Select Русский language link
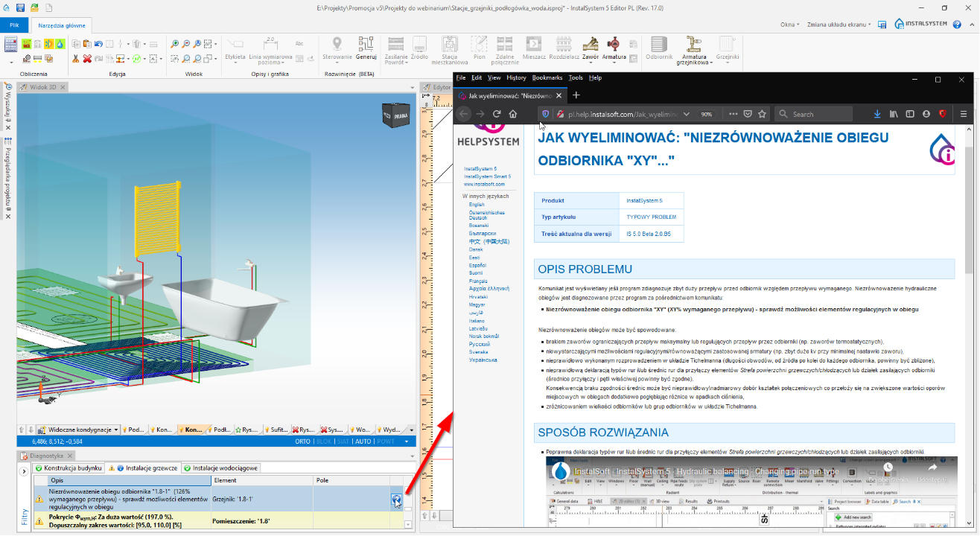 tap(479, 345)
